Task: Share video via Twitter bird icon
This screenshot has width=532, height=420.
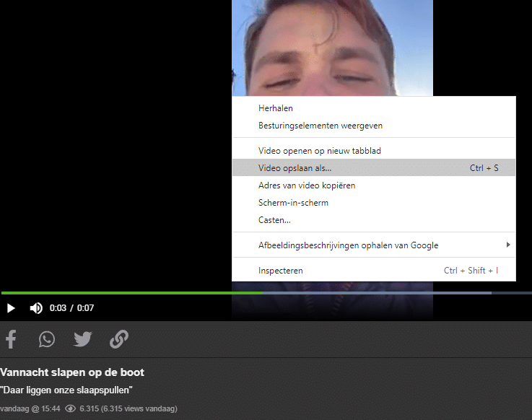Action: point(83,339)
